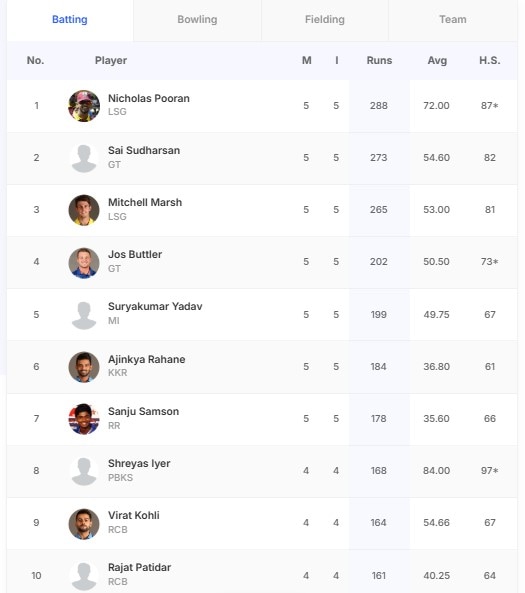The width and height of the screenshot is (525, 593).
Task: Open Nicholas Pooran's player photo
Action: (84, 106)
